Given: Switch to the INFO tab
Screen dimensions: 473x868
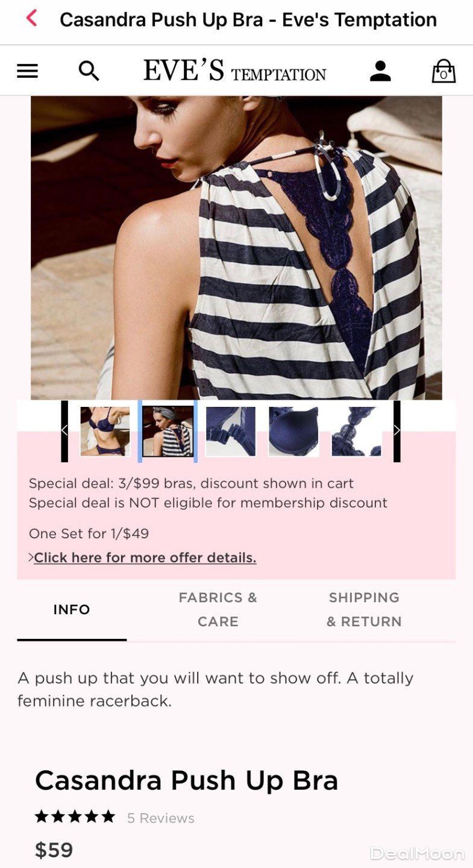Looking at the screenshot, I should click(72, 609).
